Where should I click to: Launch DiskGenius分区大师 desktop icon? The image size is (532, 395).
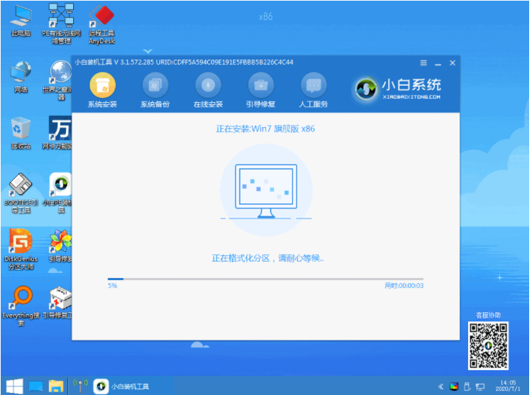click(21, 249)
